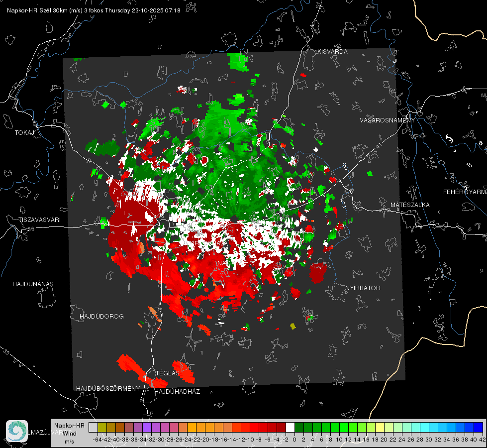Select the KISVÁRDA town label
487x448 pixels.
pos(332,52)
